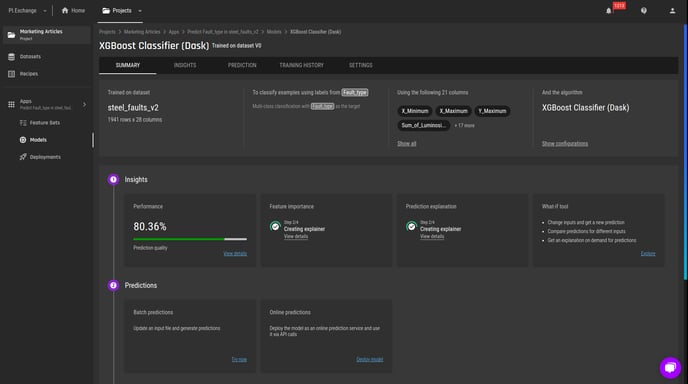
Task: Open the user profile icon
Action: click(x=672, y=11)
